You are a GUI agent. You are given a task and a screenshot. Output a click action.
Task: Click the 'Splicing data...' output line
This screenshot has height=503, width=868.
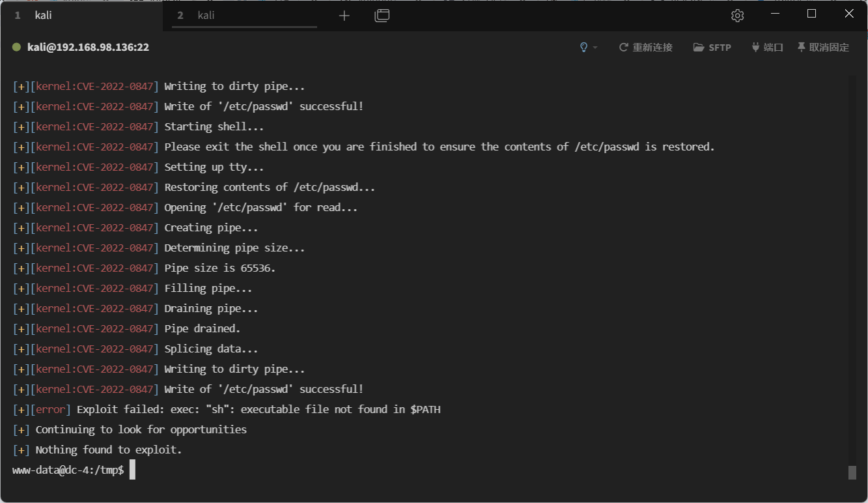coord(135,349)
